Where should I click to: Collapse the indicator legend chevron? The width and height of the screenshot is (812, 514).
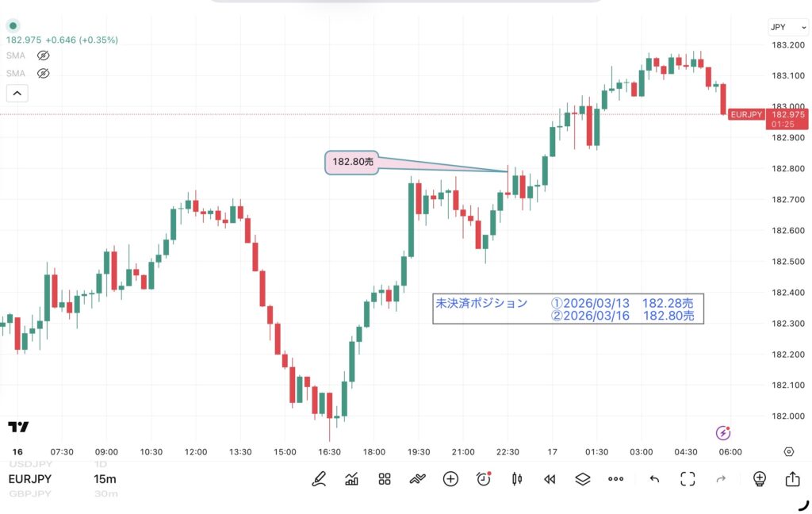17,94
